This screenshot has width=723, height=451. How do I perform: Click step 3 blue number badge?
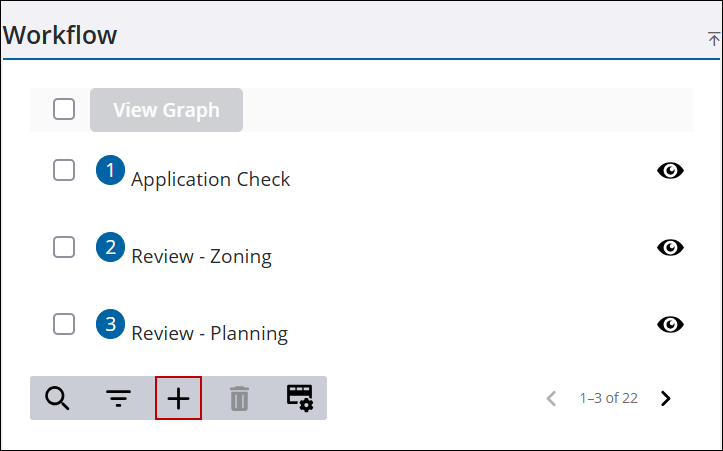pyautogui.click(x=110, y=324)
